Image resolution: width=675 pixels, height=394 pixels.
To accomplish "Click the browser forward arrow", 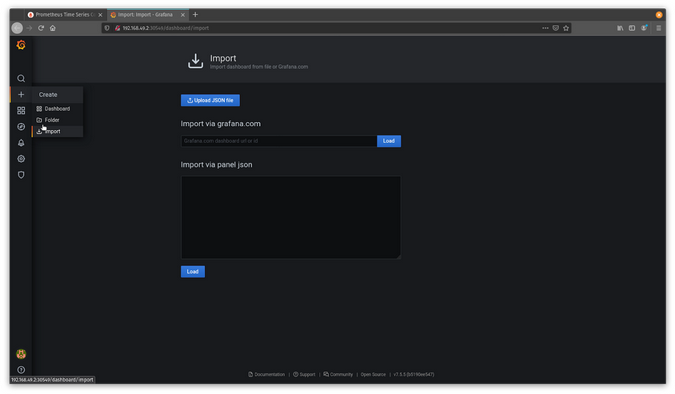I will pyautogui.click(x=29, y=28).
